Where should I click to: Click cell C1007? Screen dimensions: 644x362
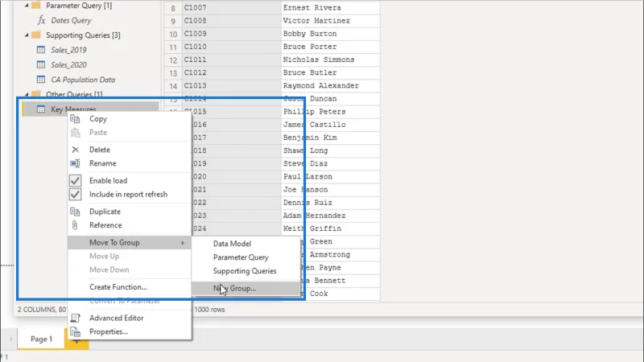231,7
